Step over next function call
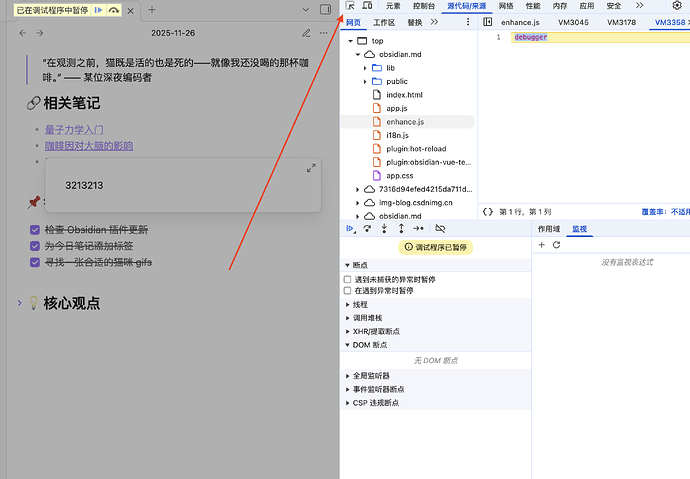690x479 pixels. 367,228
